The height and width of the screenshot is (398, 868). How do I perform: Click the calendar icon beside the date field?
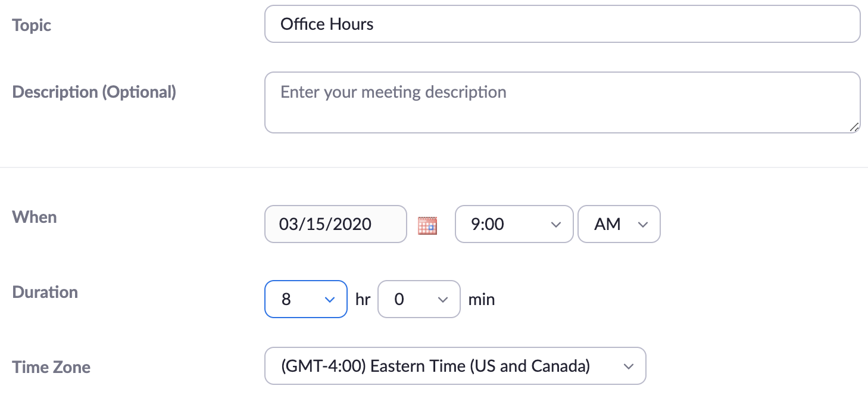pyautogui.click(x=428, y=225)
